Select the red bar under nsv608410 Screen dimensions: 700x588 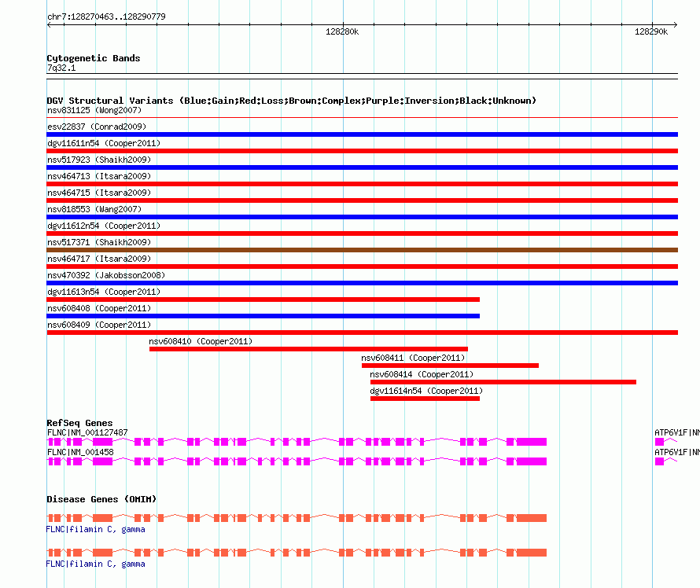coord(308,349)
